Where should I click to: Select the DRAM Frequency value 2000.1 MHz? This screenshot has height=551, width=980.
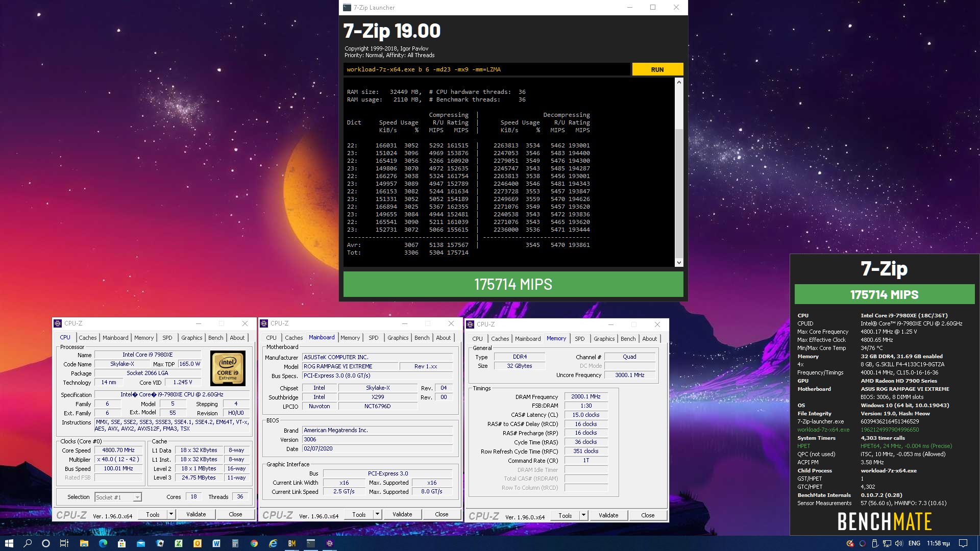click(x=586, y=396)
